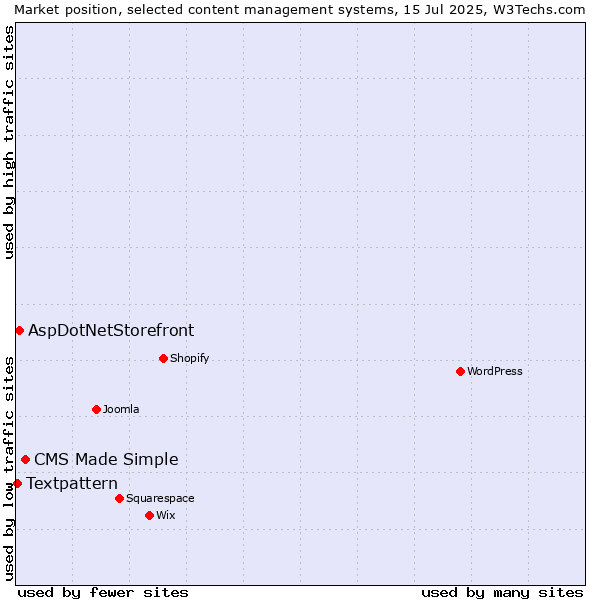600x600 pixels.
Task: Click the 'Shopify' label text
Action: click(189, 359)
